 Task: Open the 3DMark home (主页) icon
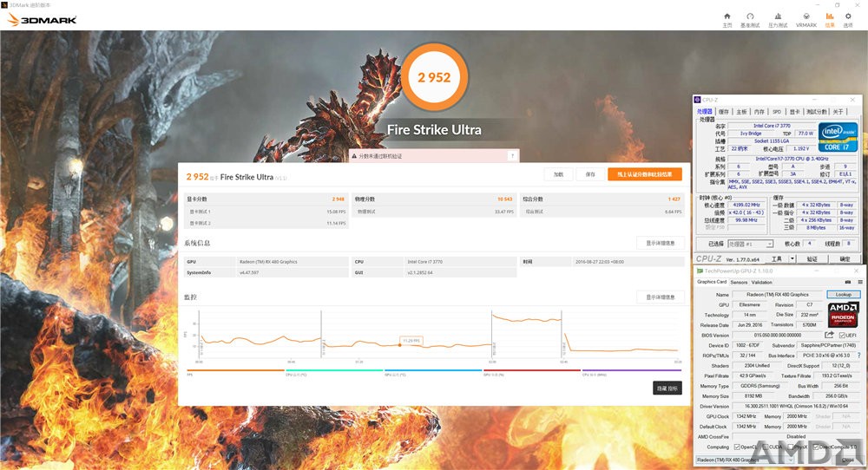tap(727, 16)
